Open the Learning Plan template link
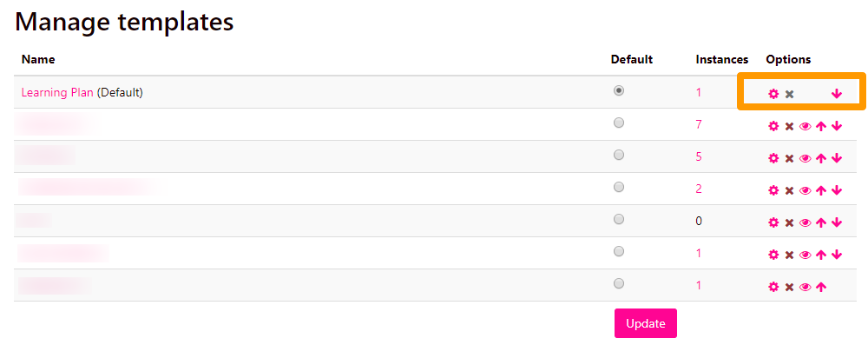 [57, 93]
